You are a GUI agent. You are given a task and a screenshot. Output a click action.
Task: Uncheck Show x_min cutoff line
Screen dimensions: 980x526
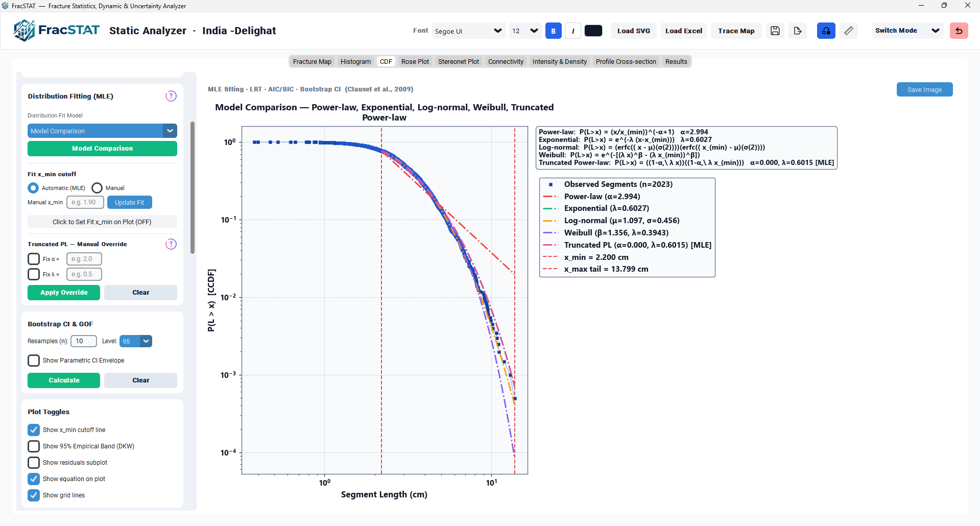click(34, 430)
